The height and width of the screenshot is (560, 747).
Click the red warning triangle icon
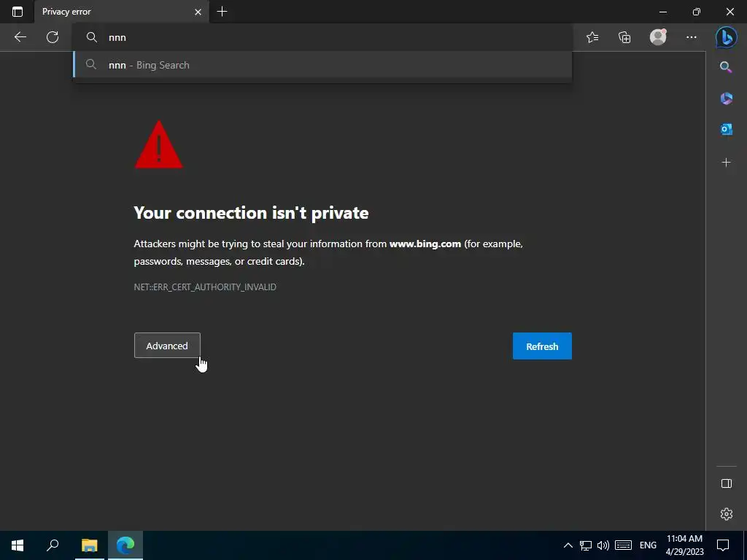point(158,144)
